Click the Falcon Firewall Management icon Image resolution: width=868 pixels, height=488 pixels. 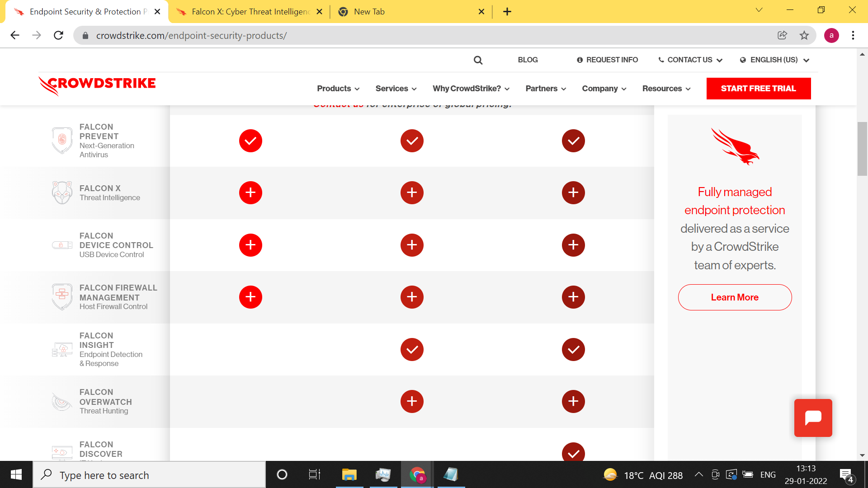(62, 297)
